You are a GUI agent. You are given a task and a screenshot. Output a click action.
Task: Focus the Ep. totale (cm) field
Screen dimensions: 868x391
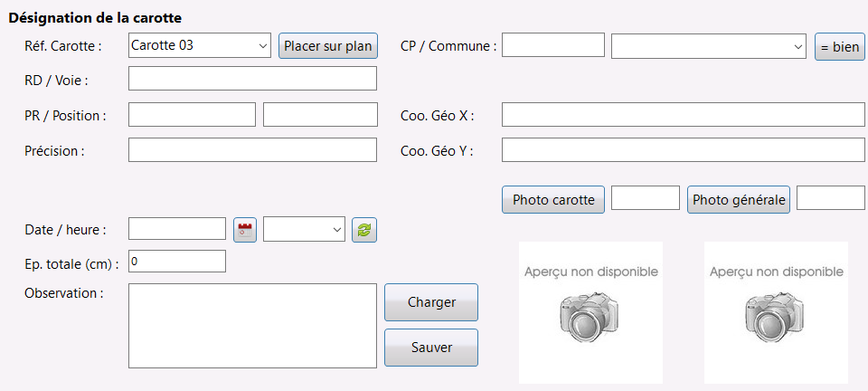(177, 262)
